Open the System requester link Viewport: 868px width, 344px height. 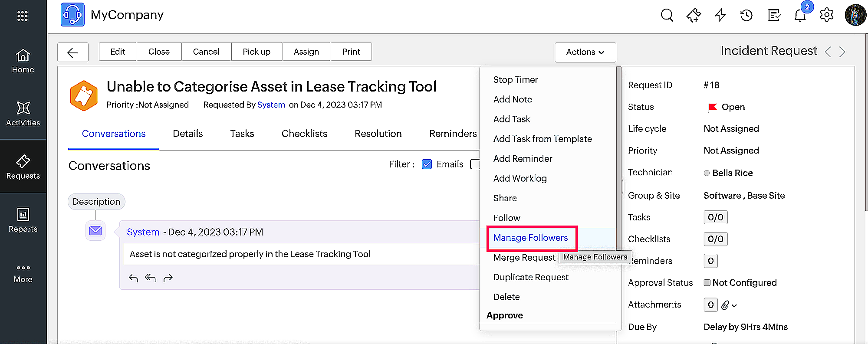tap(271, 105)
